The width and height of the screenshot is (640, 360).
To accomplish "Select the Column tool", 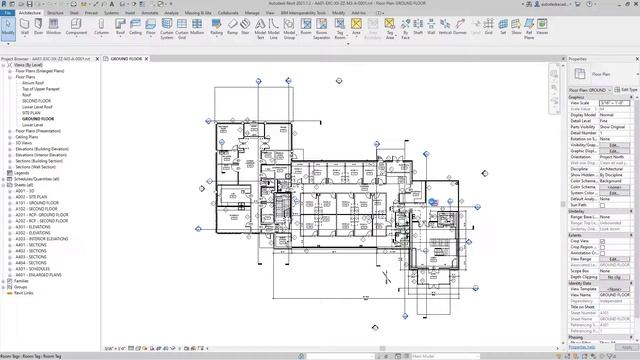I will [x=101, y=27].
